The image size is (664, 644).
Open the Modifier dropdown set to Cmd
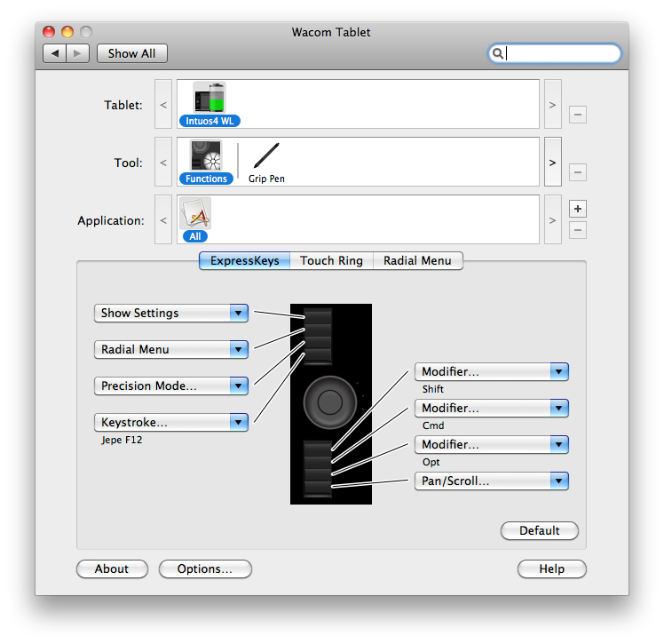coord(492,409)
